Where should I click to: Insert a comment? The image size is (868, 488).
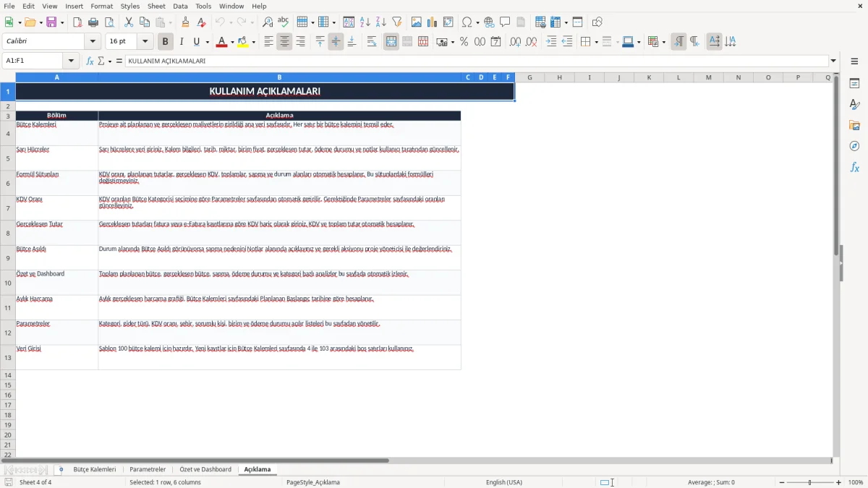coord(505,22)
